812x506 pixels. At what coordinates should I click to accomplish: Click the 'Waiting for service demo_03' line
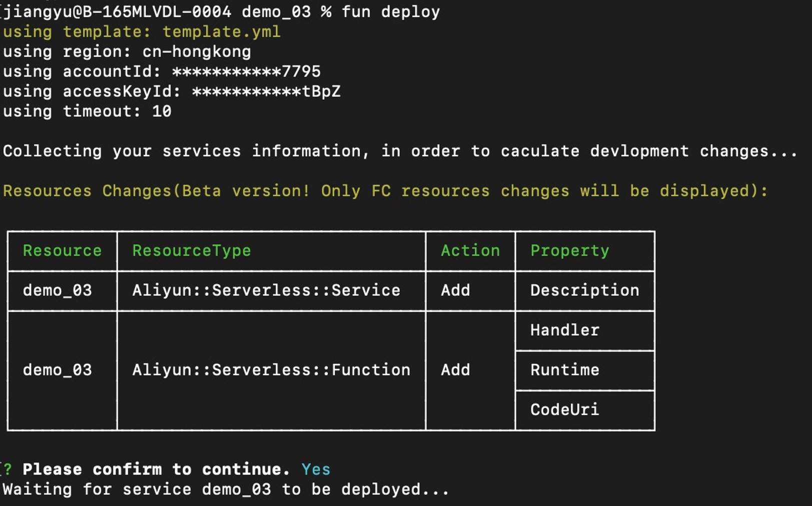pyautogui.click(x=226, y=489)
